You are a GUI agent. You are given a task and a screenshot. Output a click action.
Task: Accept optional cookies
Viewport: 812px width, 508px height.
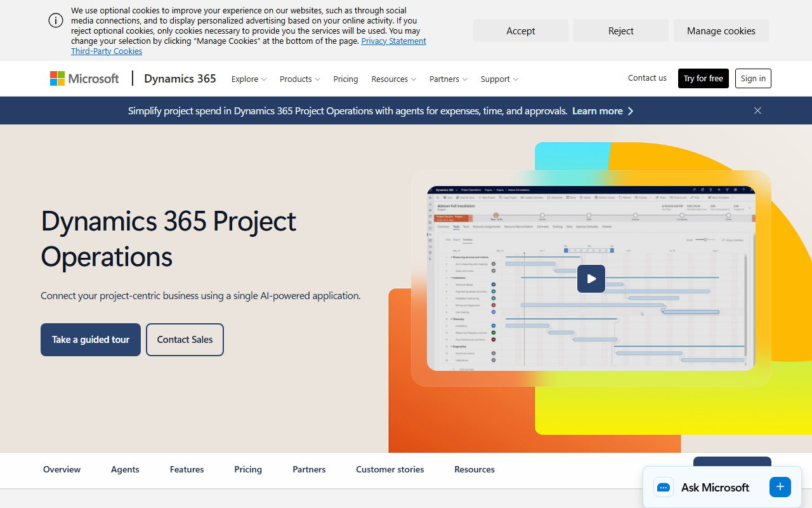pos(521,30)
